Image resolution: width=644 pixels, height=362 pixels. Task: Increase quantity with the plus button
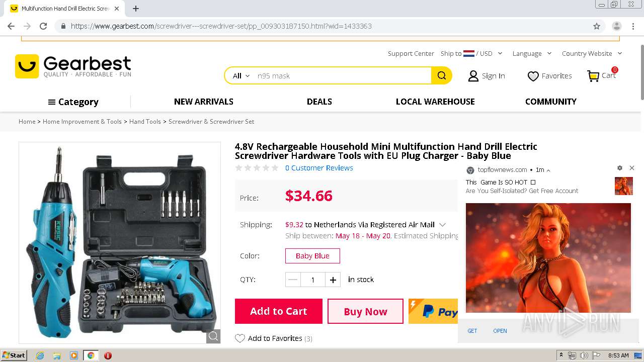pos(333,280)
